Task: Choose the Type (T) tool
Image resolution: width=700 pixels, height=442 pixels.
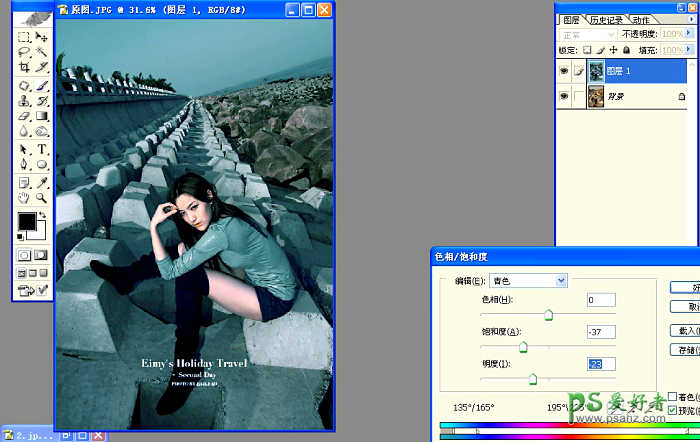Action: point(42,149)
